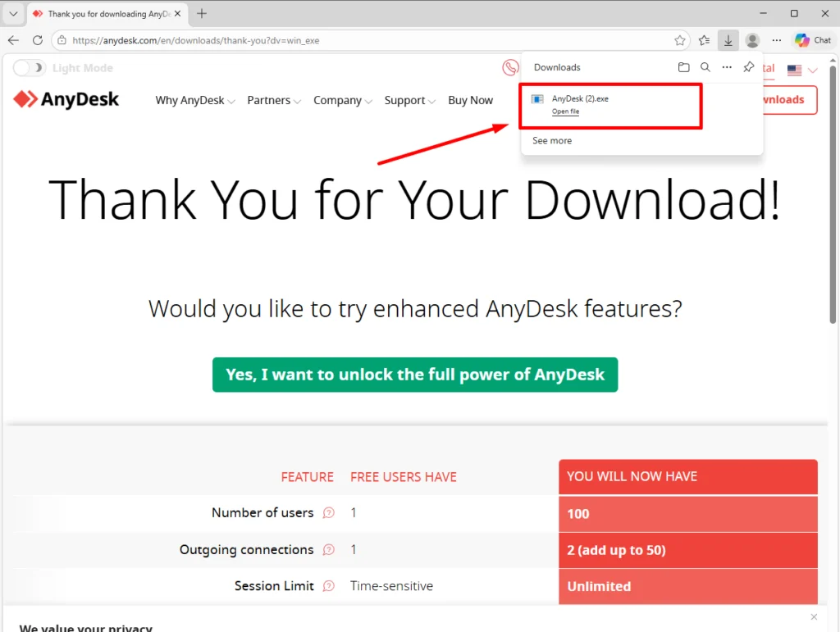840x632 pixels.
Task: Open Copilot Chat
Action: tap(813, 40)
